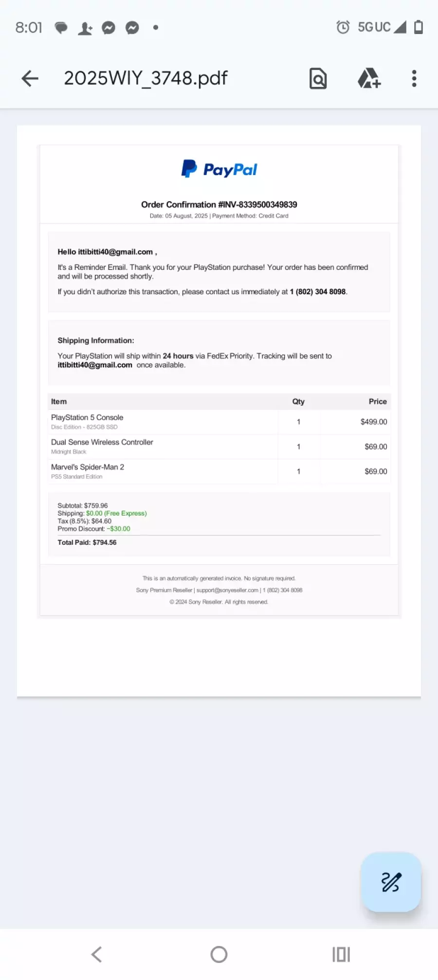Open find-in-document search icon
The width and height of the screenshot is (438, 980).
(318, 78)
